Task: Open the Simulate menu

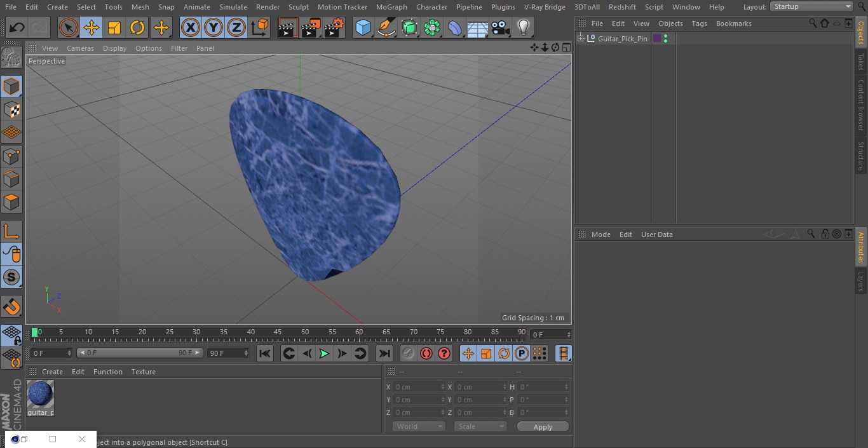Action: (233, 7)
